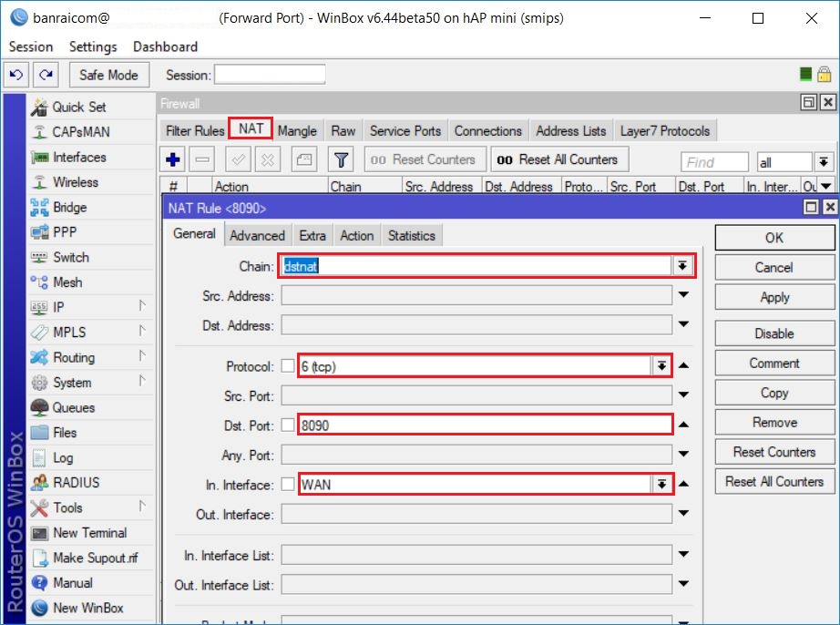Open the Advanced tab in NAT Rule

click(x=257, y=234)
